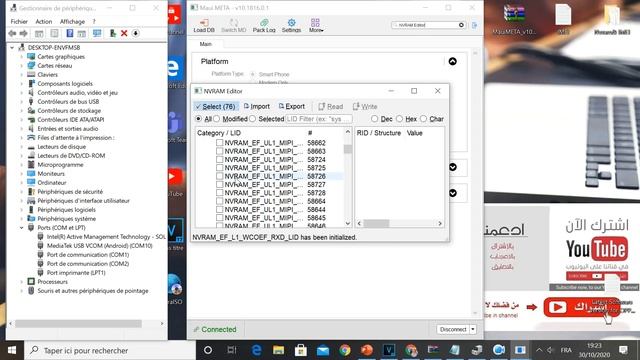Open MauiMETA archive desktop icon
The width and height of the screenshot is (640, 360).
pyautogui.click(x=514, y=19)
